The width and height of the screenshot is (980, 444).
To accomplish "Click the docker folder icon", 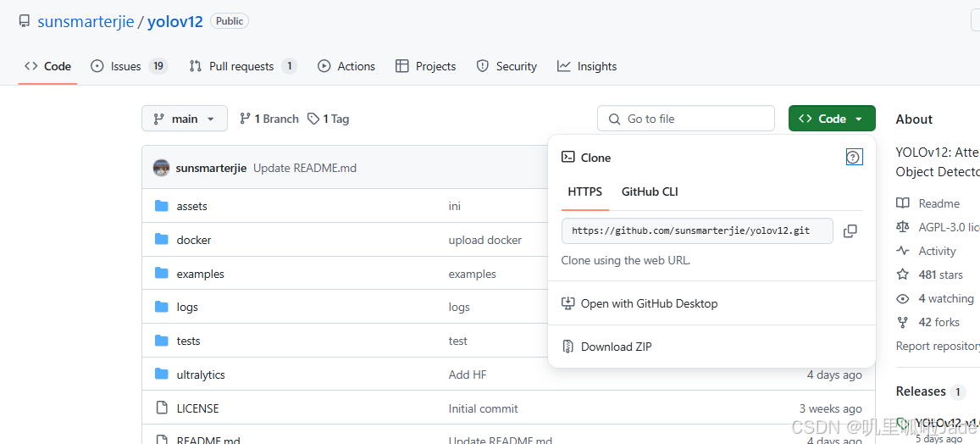I will point(162,240).
